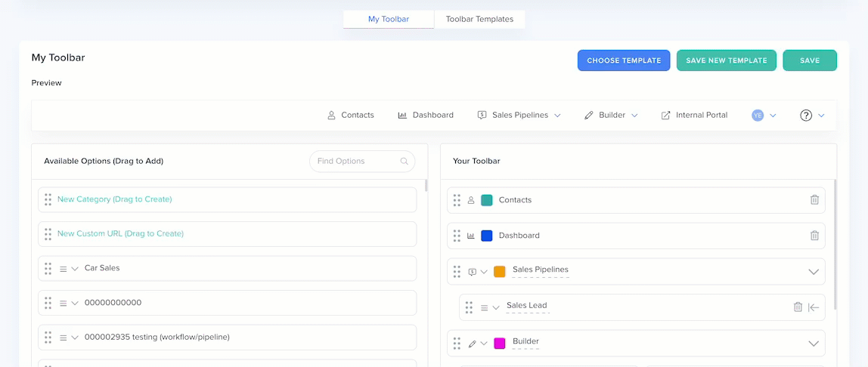Viewport: 868px width, 367px height.
Task: Click the outdent arrow on Sales Lead
Action: [x=814, y=307]
